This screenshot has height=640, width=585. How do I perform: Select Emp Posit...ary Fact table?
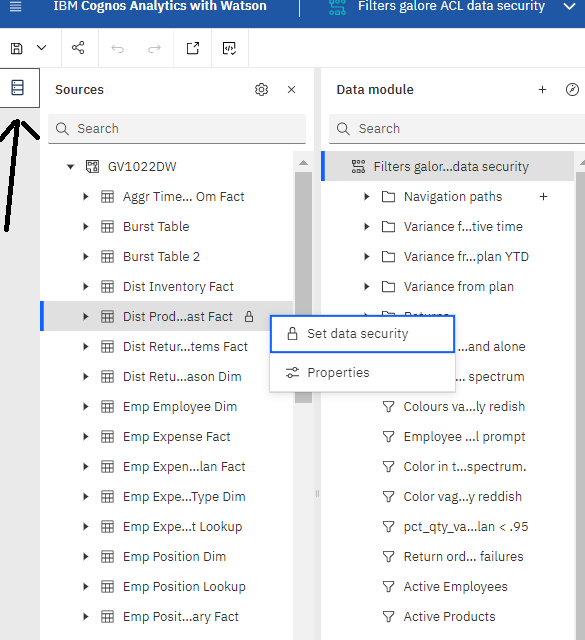[180, 617]
